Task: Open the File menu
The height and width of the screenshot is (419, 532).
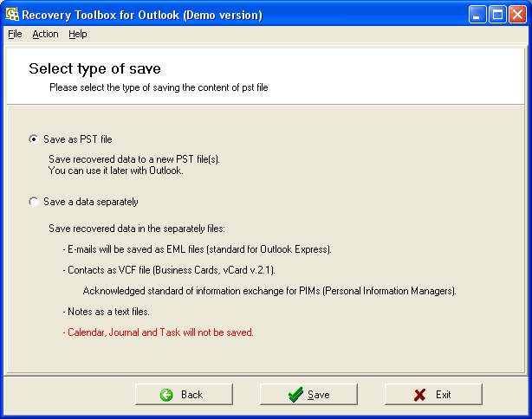Action: tap(15, 34)
